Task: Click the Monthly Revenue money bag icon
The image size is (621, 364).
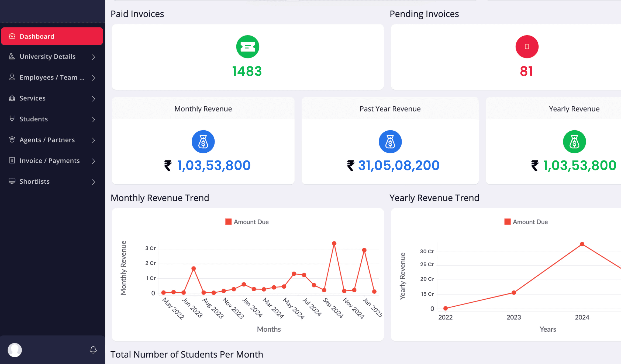Action: tap(203, 142)
